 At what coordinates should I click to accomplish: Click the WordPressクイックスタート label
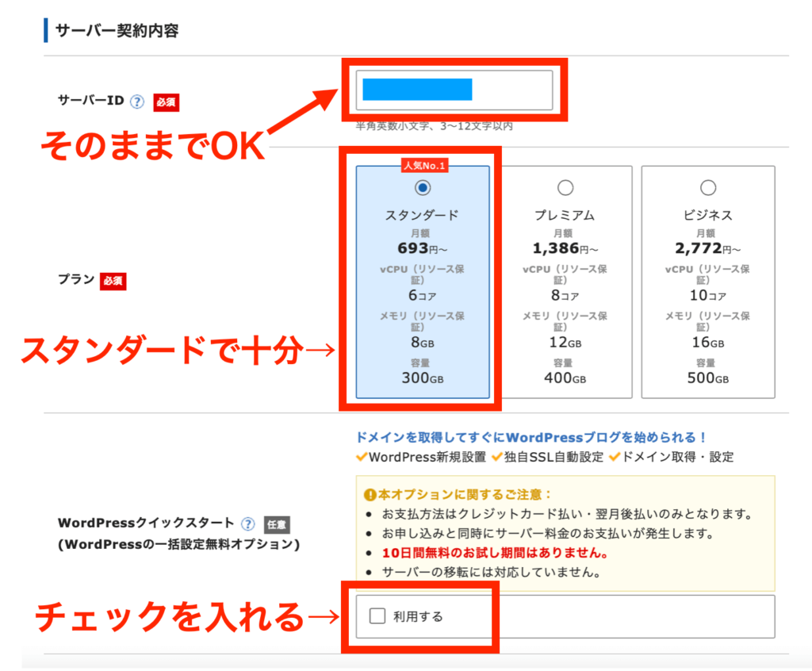pos(146,523)
